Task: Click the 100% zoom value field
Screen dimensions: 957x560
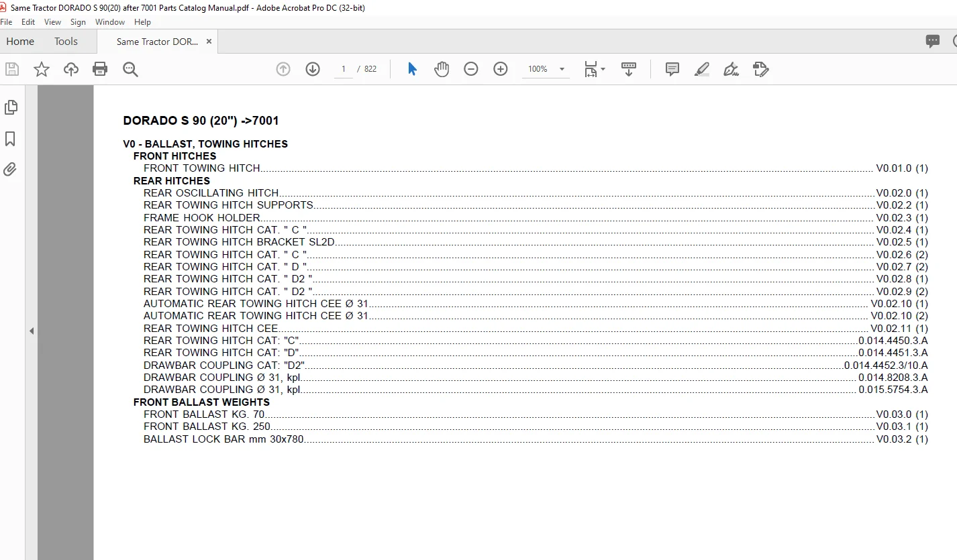Action: point(538,69)
